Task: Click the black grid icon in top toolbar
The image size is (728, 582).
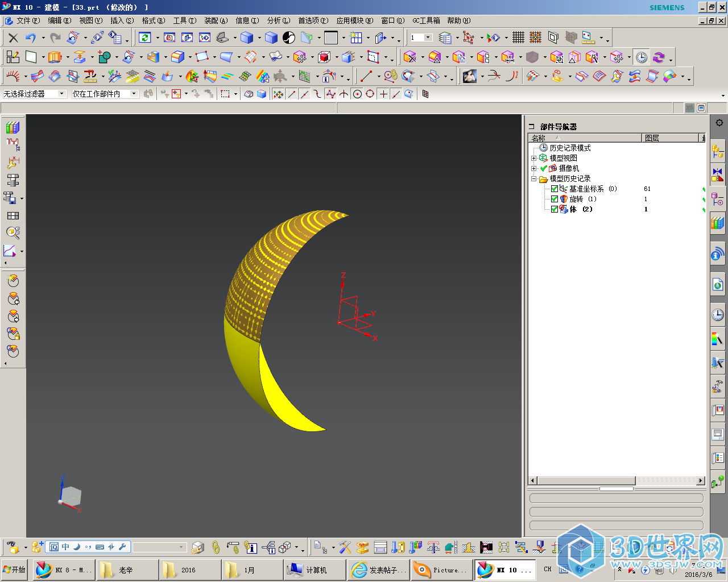Action: [x=518, y=38]
